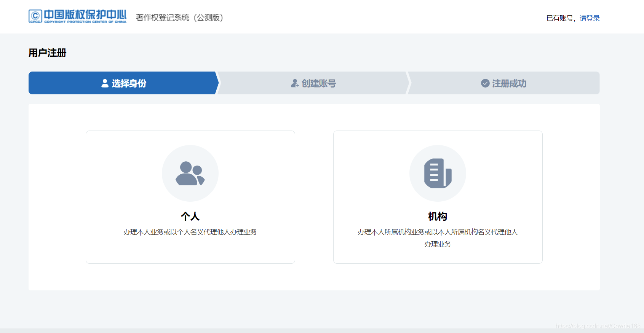This screenshot has height=333, width=644.
Task: Click the China Copyright Protection Center logo
Action: point(78,16)
